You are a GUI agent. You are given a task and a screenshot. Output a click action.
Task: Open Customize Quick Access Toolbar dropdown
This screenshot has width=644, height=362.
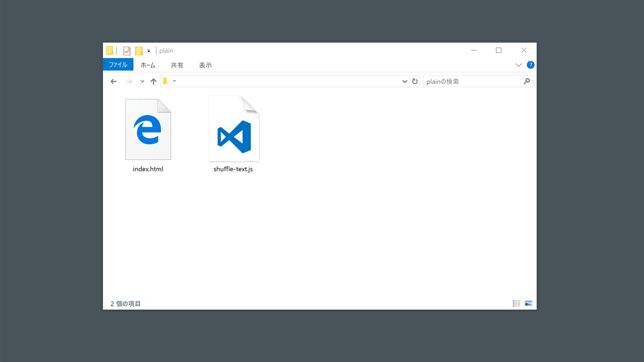click(149, 51)
